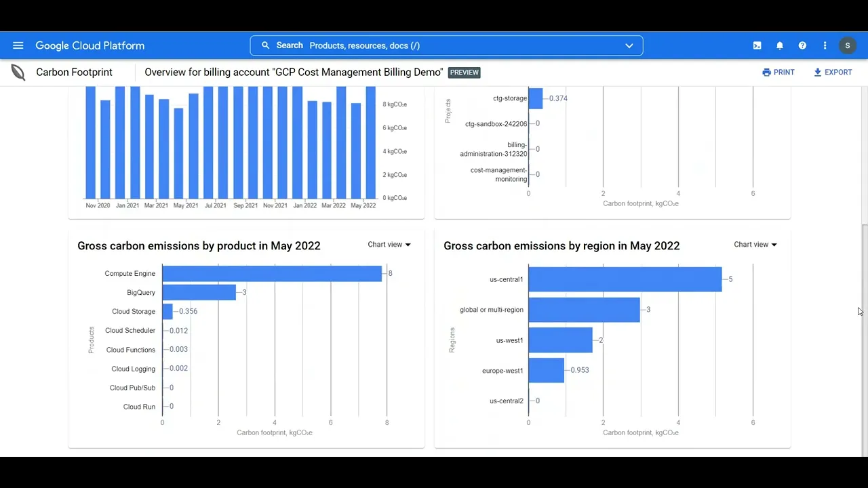Image resolution: width=868 pixels, height=488 pixels.
Task: Open the three-dot settings menu
Action: point(825,45)
